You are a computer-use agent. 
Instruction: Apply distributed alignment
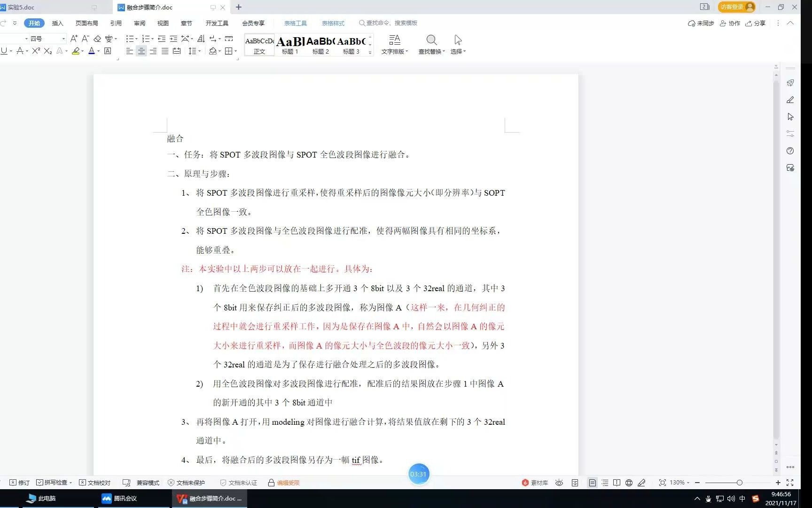click(177, 51)
